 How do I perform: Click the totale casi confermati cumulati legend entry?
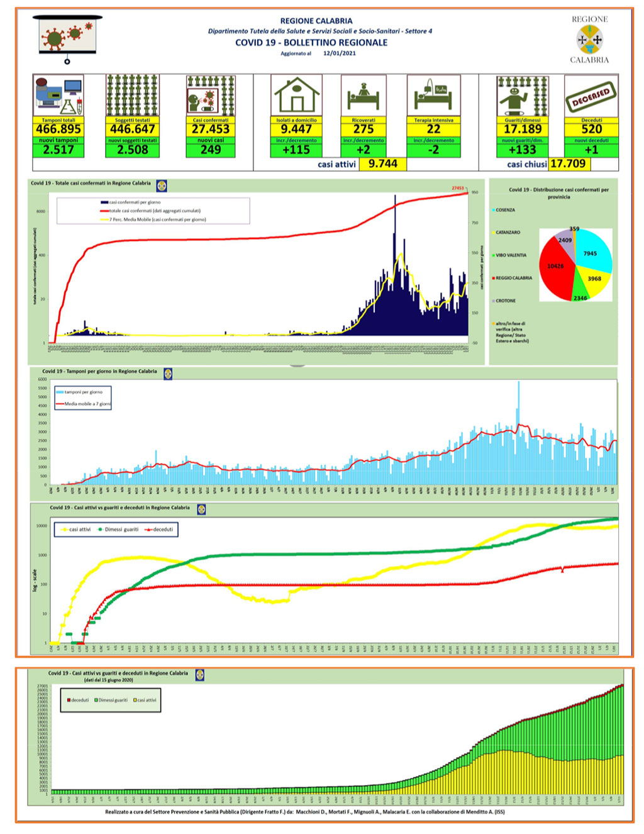tap(151, 211)
